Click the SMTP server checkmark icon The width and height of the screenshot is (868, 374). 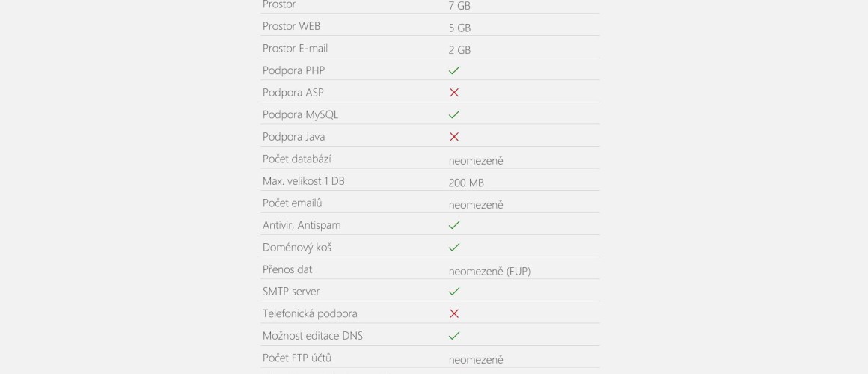(x=454, y=292)
